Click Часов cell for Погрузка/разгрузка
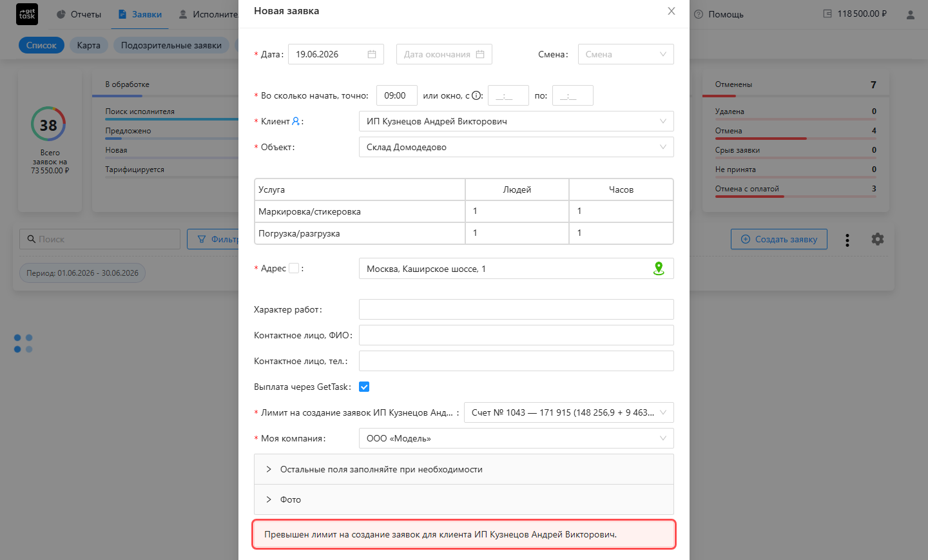 point(621,233)
